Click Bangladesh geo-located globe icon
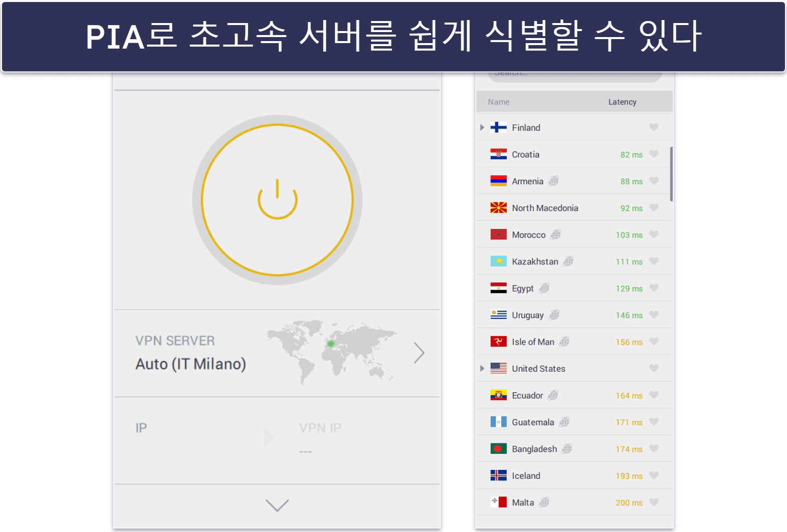 click(567, 449)
